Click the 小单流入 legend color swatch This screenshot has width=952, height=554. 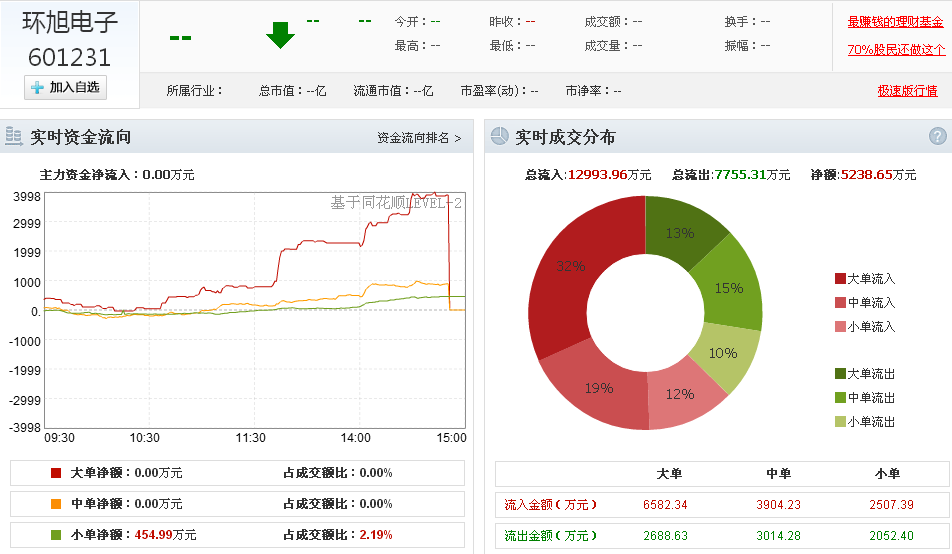(840, 327)
